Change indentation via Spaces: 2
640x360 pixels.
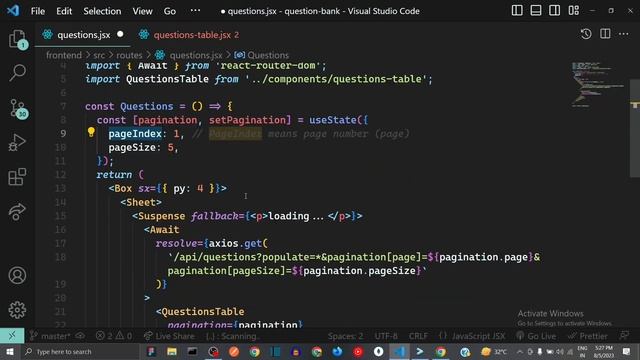[345, 336]
